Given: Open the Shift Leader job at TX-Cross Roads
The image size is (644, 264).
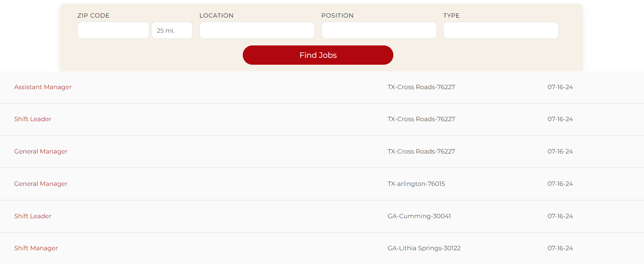Looking at the screenshot, I should coord(33,119).
